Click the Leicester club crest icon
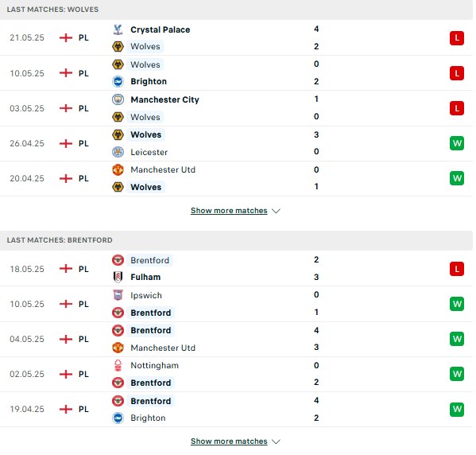The image size is (476, 455). click(x=118, y=152)
